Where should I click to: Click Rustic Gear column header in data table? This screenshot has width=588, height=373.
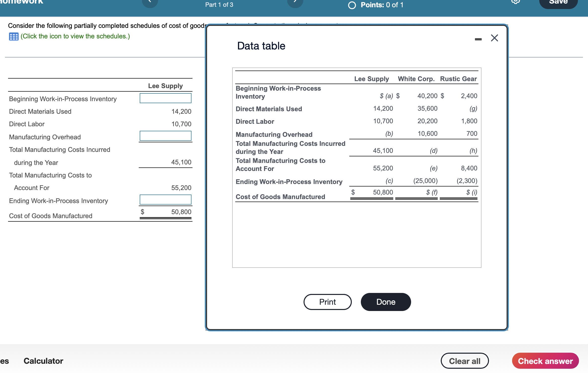458,79
